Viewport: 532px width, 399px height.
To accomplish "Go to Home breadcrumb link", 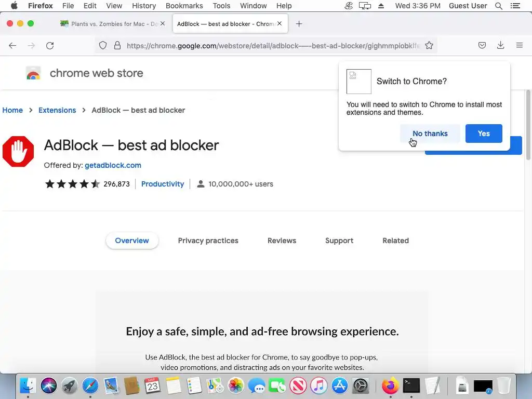I will (x=12, y=110).
